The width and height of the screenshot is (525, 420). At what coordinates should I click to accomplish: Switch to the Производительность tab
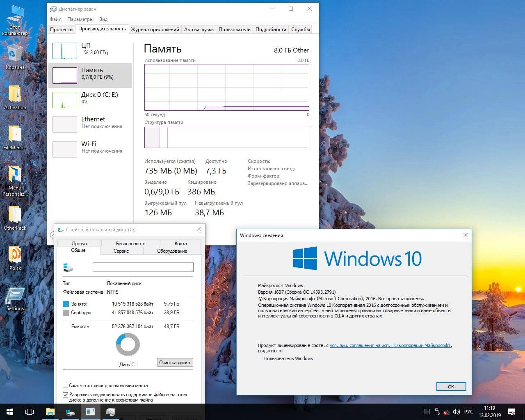pos(102,29)
